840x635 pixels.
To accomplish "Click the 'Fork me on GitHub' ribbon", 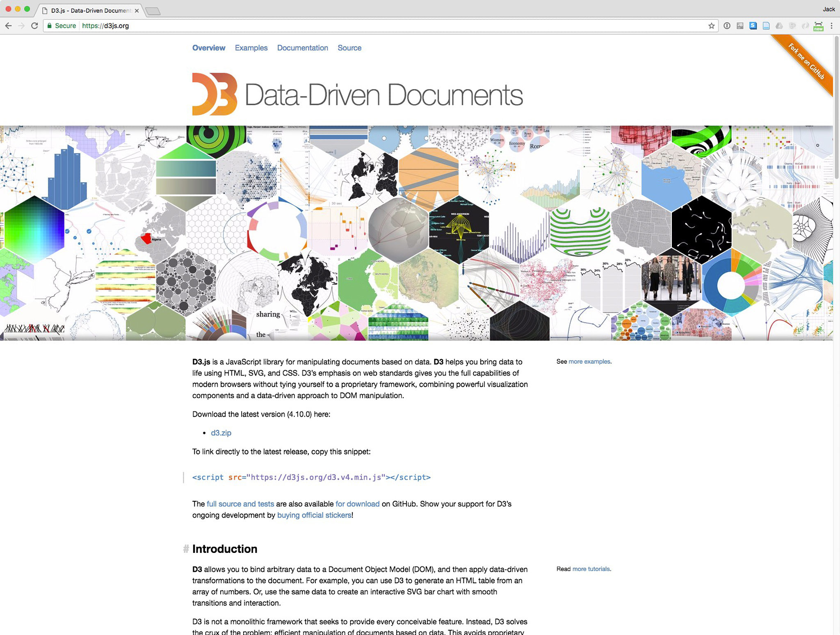I will click(806, 62).
